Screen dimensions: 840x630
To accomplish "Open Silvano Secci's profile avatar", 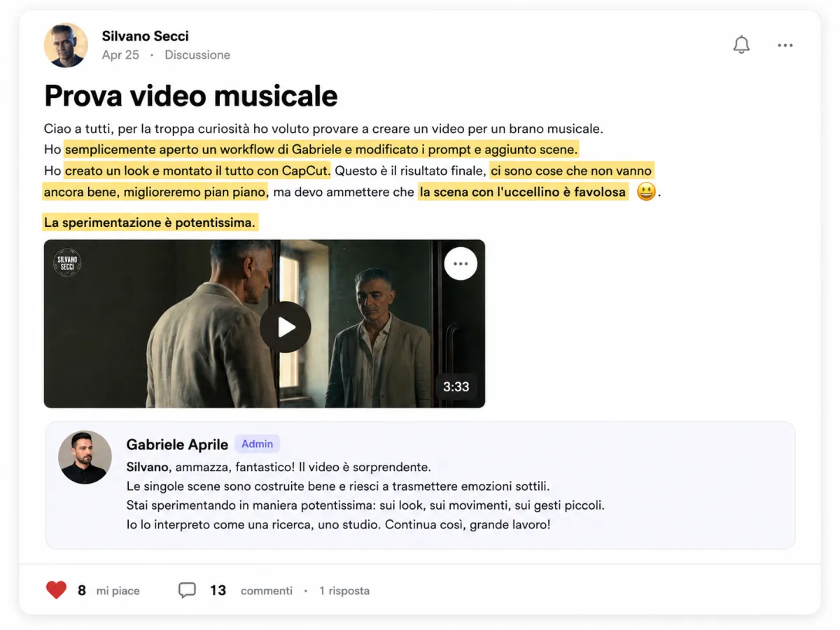I will [66, 45].
